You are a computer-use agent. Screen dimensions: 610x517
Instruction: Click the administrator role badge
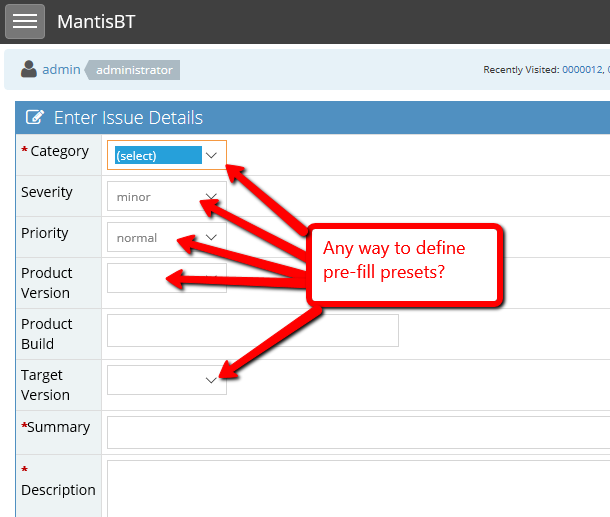pyautogui.click(x=135, y=70)
